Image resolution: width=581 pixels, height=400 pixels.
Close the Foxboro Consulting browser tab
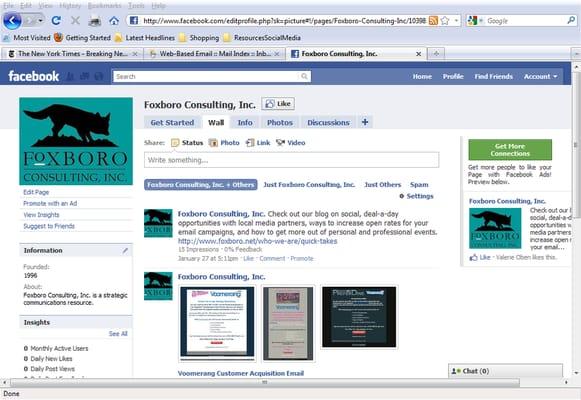419,54
